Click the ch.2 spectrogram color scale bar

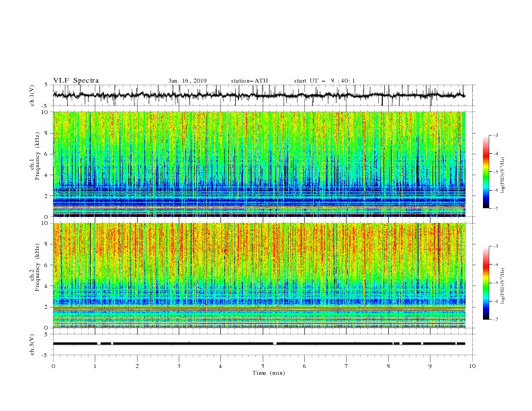tap(486, 283)
